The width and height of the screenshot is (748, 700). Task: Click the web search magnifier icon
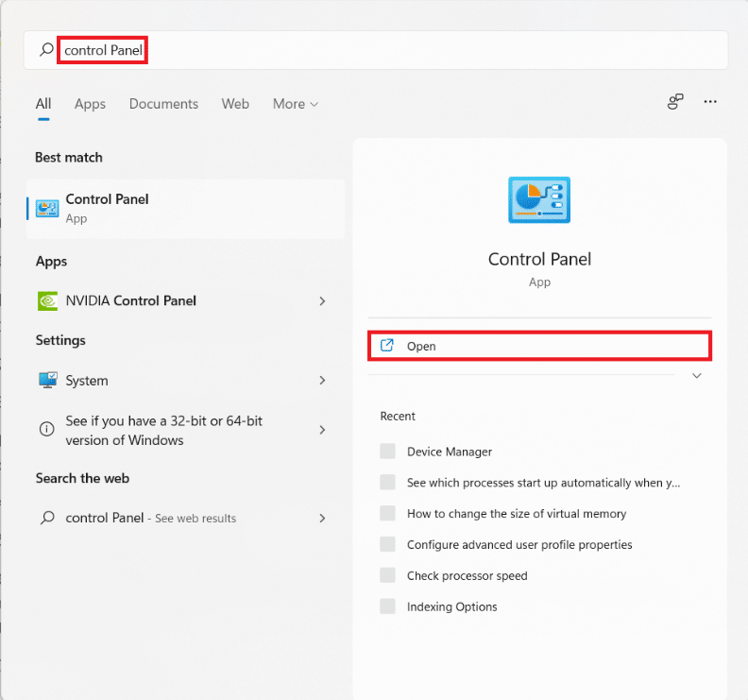(46, 518)
